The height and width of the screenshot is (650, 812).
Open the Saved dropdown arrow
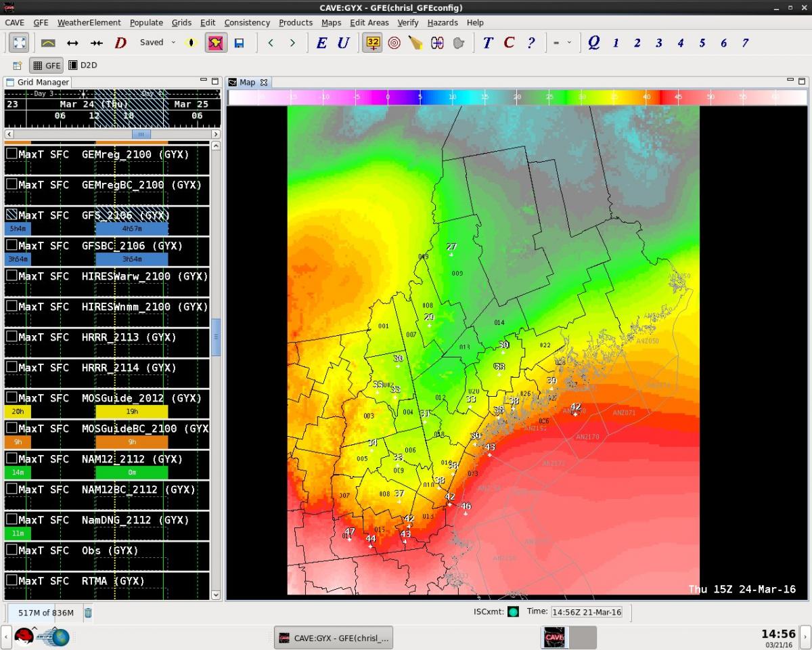173,43
